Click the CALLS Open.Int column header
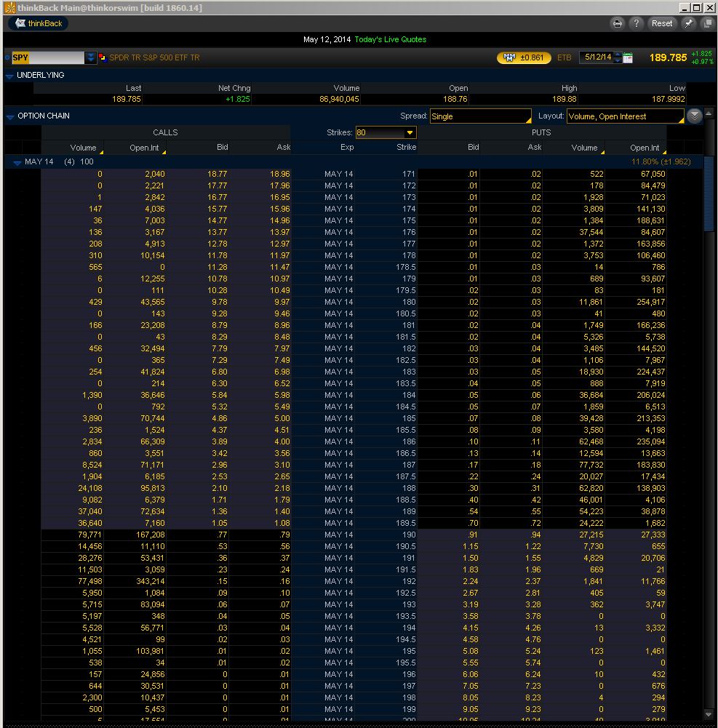The width and height of the screenshot is (718, 728). (x=144, y=148)
